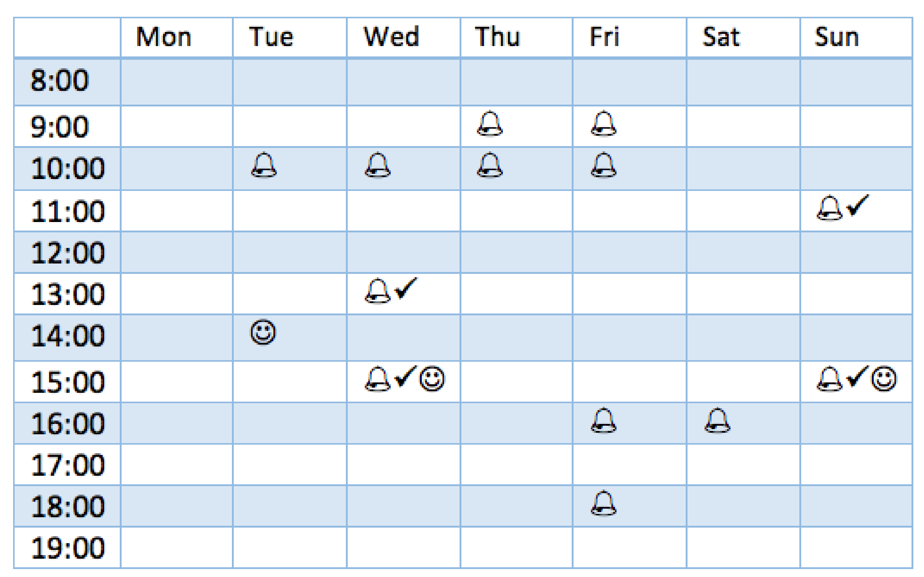
Task: Click the bell icon on Friday at 9:00
Action: point(604,123)
